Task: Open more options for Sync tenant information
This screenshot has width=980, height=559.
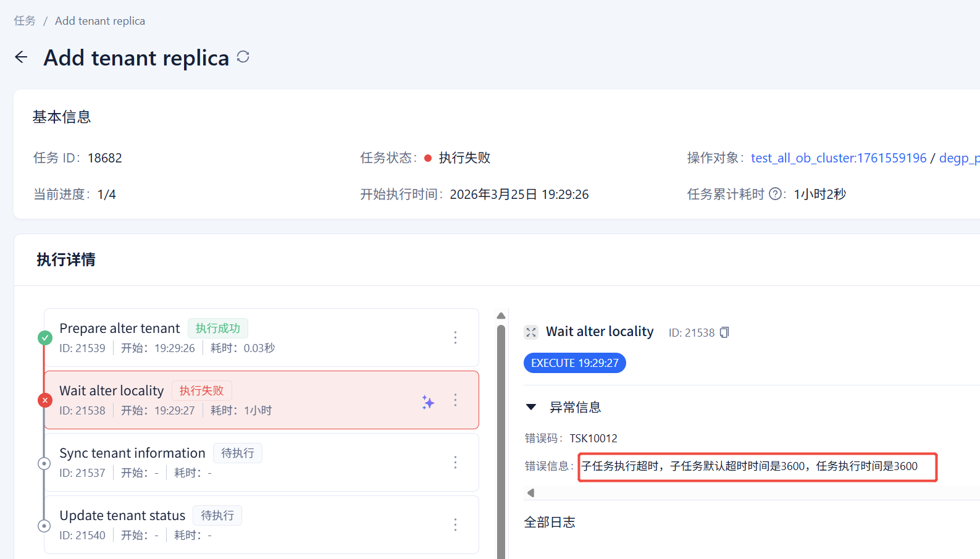Action: tap(455, 462)
